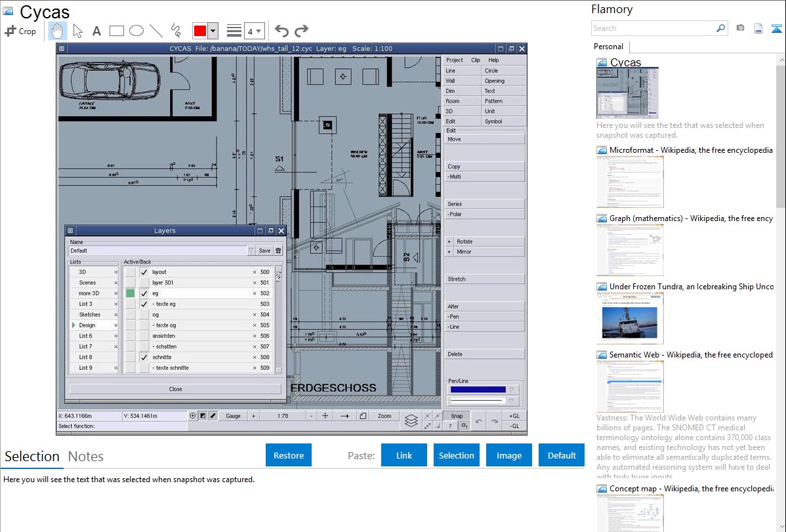The height and width of the screenshot is (532, 786).
Task: Click the red color swatch
Action: click(200, 31)
